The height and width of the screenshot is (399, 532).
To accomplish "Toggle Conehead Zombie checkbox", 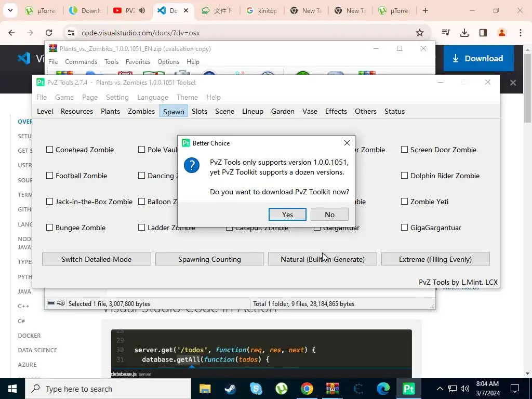I will click(x=49, y=150).
